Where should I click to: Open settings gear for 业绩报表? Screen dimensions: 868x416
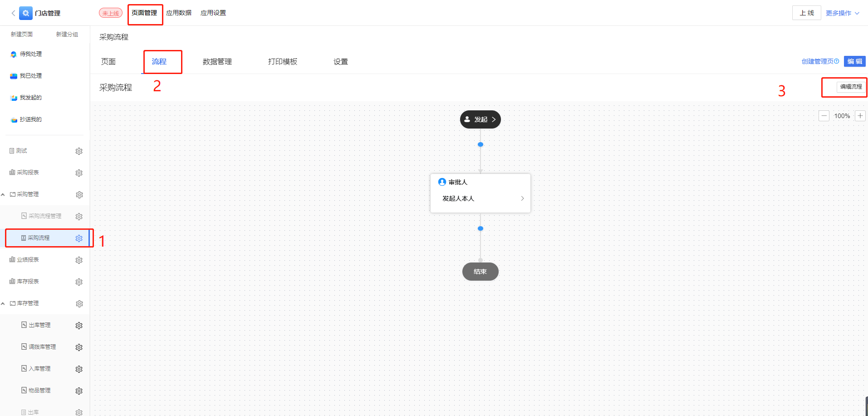(x=79, y=260)
